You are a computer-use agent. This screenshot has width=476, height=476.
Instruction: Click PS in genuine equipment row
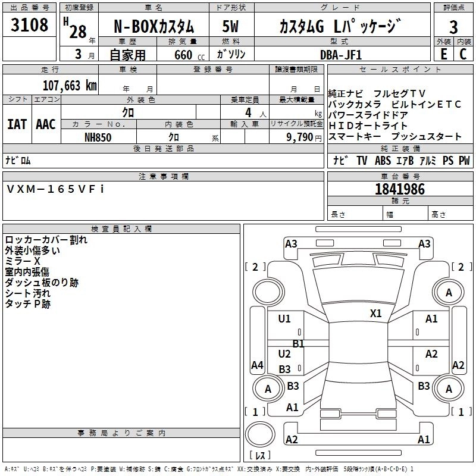[448, 161]
